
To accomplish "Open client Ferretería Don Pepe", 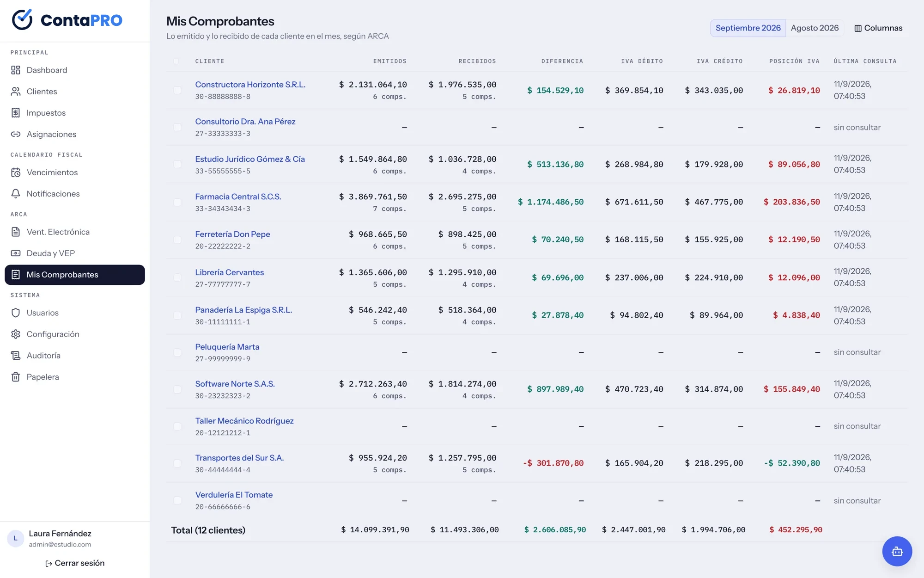I will point(232,234).
